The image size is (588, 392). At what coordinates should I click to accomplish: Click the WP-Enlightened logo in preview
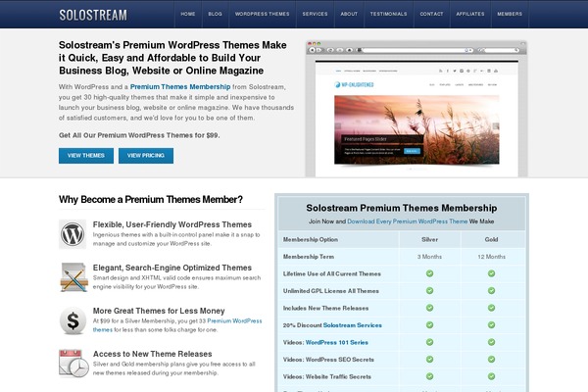click(354, 85)
